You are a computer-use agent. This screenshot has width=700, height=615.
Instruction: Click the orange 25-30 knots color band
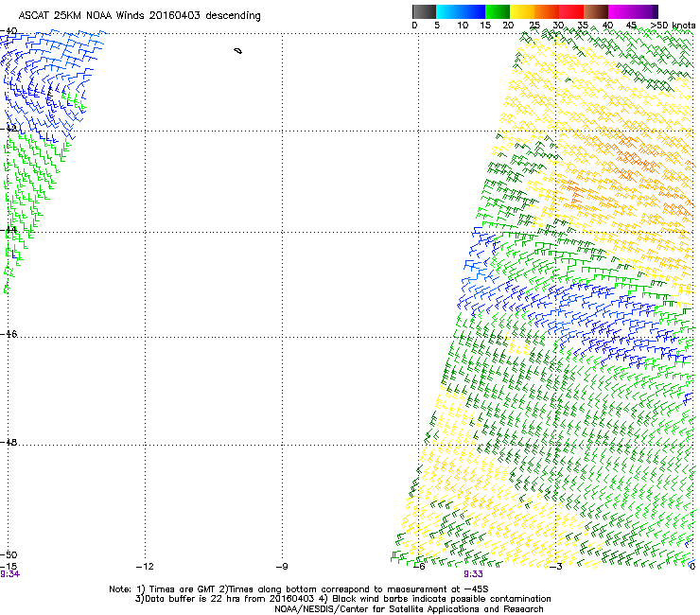point(547,11)
